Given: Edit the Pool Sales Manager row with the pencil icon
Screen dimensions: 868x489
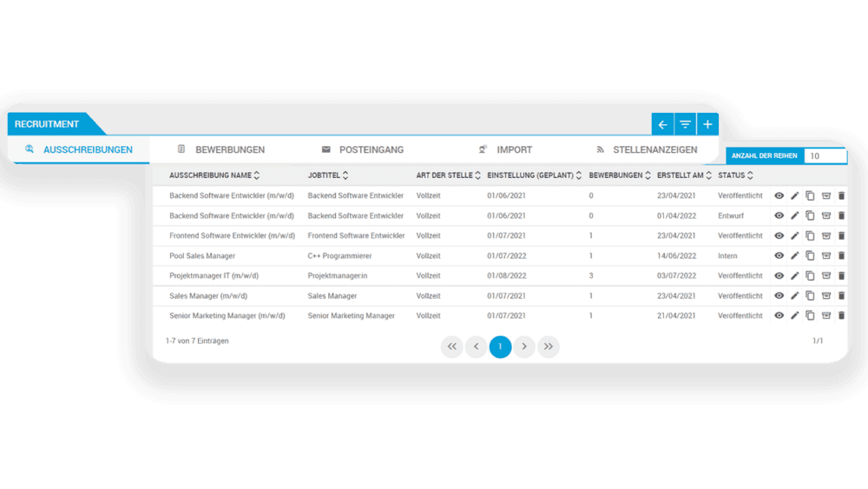Looking at the screenshot, I should (794, 256).
